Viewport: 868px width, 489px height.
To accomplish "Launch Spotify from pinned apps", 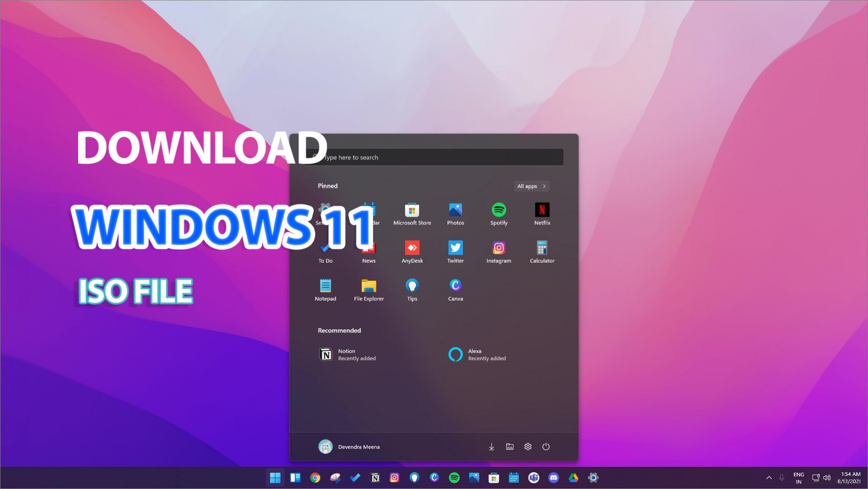I will [x=499, y=214].
